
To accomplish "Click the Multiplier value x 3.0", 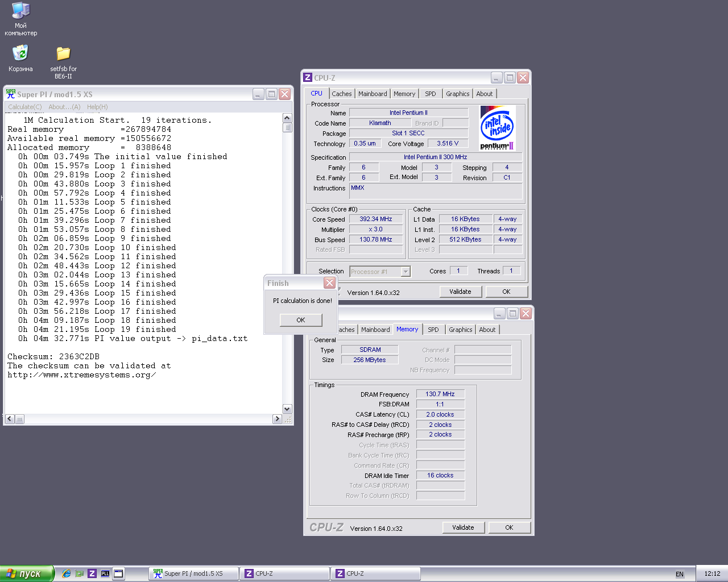I will click(376, 229).
